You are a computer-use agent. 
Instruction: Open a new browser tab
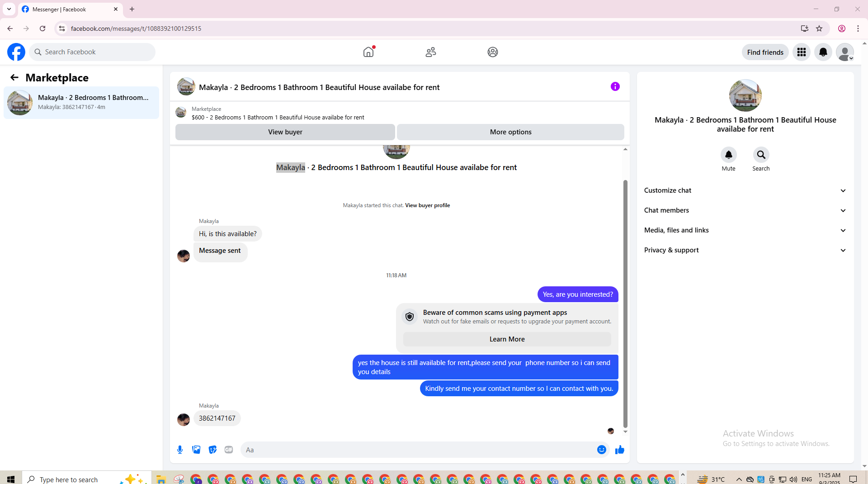tap(132, 9)
